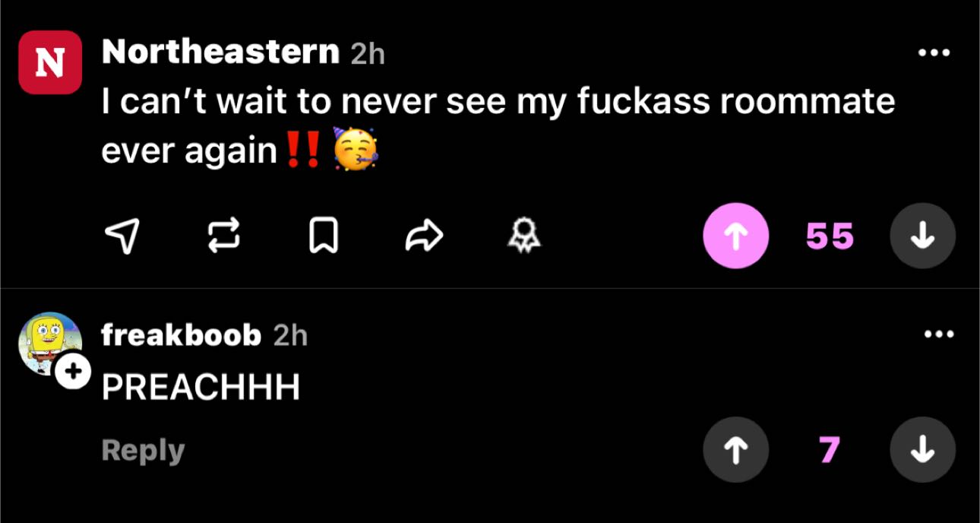The width and height of the screenshot is (980, 523).
Task: Give an award to the Northeastern post
Action: [526, 236]
